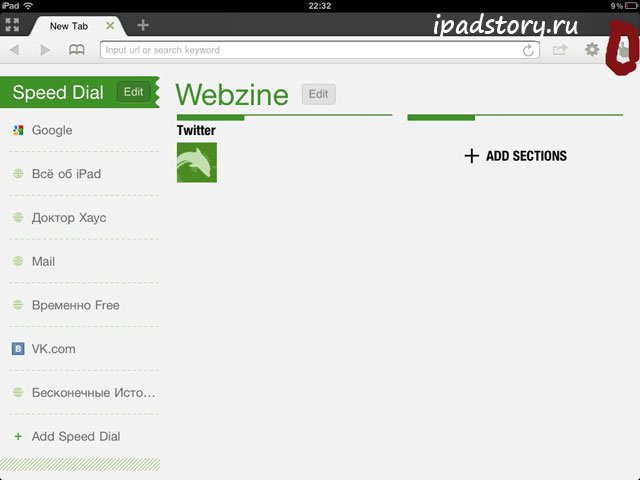Open a new tab with plus icon
Image resolution: width=640 pixels, height=480 pixels.
(x=143, y=25)
